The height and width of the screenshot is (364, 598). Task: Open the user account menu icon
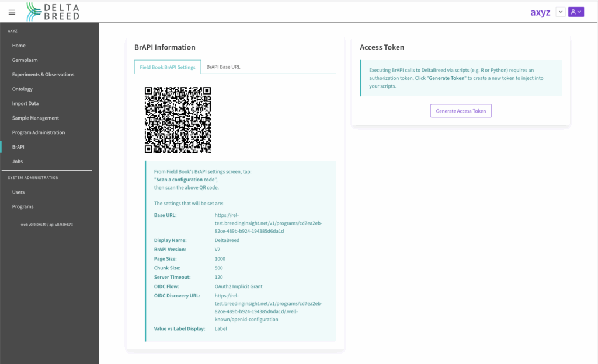click(x=576, y=12)
